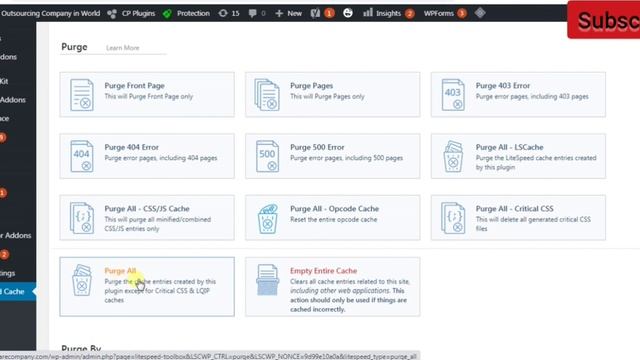The image size is (640, 360).
Task: Click the LSCache trash bin icon
Action: 453,156
